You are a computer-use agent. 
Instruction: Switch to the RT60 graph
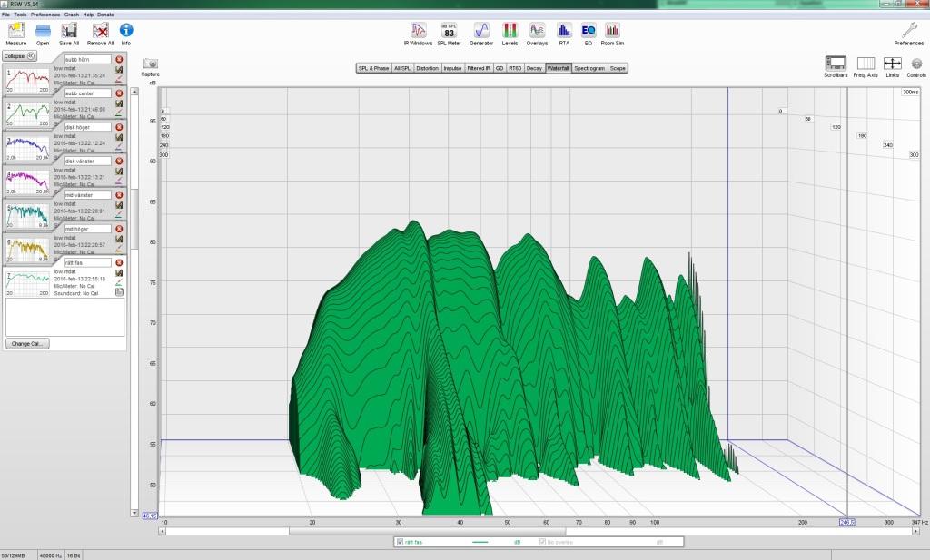pos(515,68)
